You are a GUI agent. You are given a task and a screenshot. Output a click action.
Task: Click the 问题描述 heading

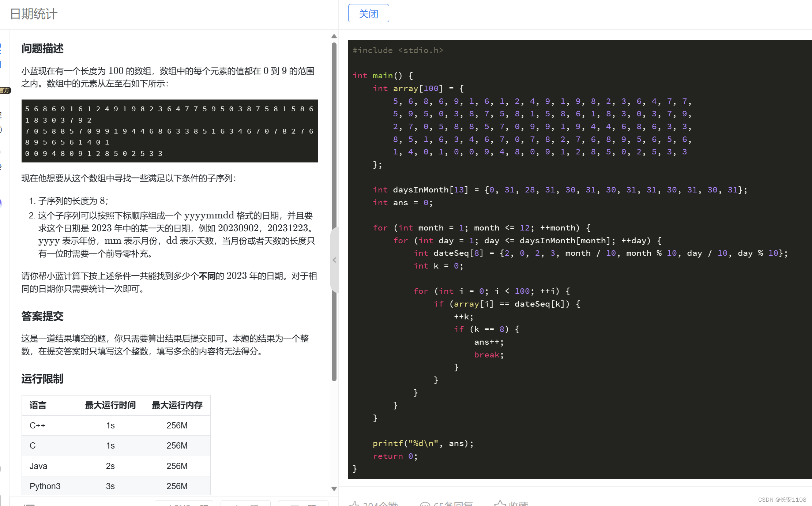[42, 48]
